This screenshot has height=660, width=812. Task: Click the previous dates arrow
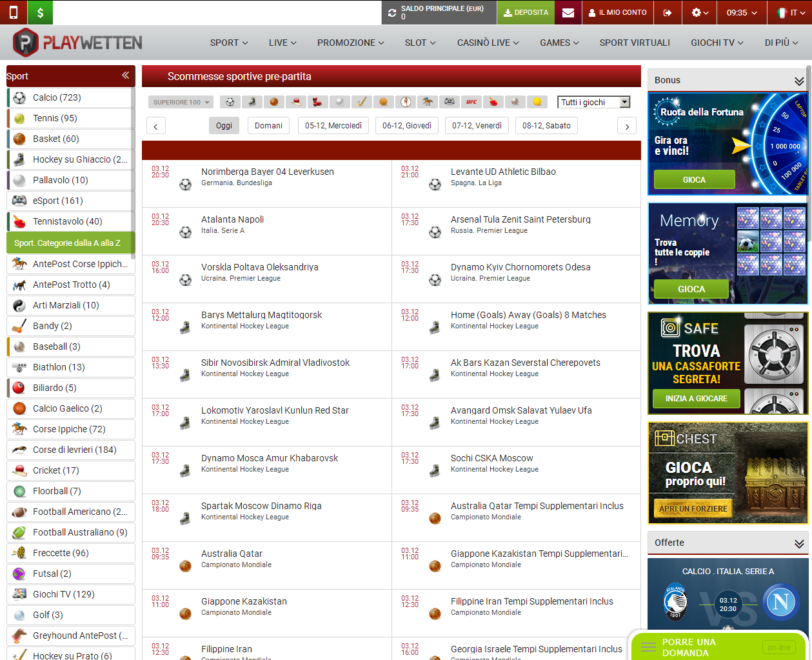click(x=156, y=126)
